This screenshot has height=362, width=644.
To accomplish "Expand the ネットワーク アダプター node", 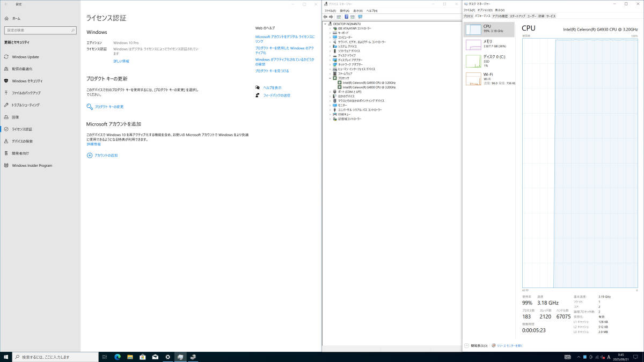I will [x=330, y=64].
